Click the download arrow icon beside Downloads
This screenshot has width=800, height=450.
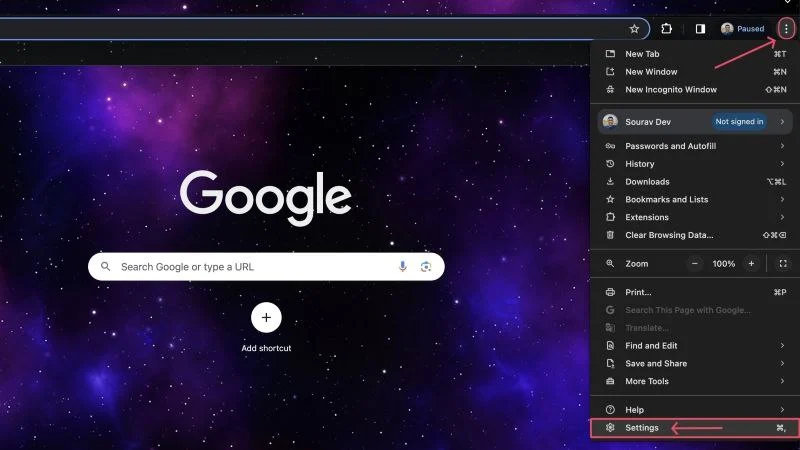coord(610,182)
